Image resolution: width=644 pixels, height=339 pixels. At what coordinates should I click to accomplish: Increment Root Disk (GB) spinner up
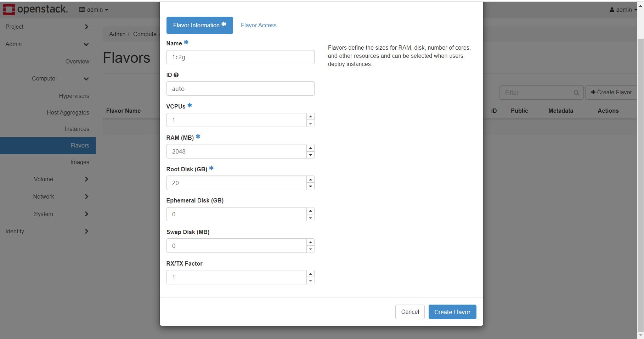310,179
